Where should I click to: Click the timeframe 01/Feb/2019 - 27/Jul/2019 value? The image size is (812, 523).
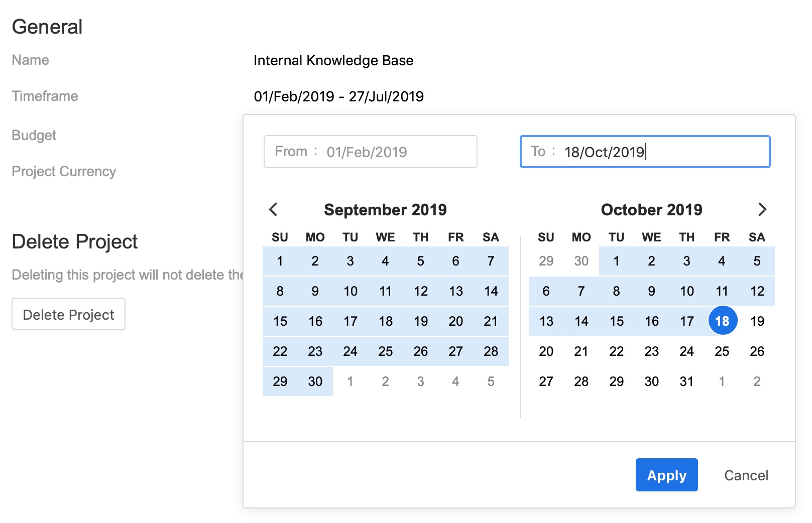(339, 96)
